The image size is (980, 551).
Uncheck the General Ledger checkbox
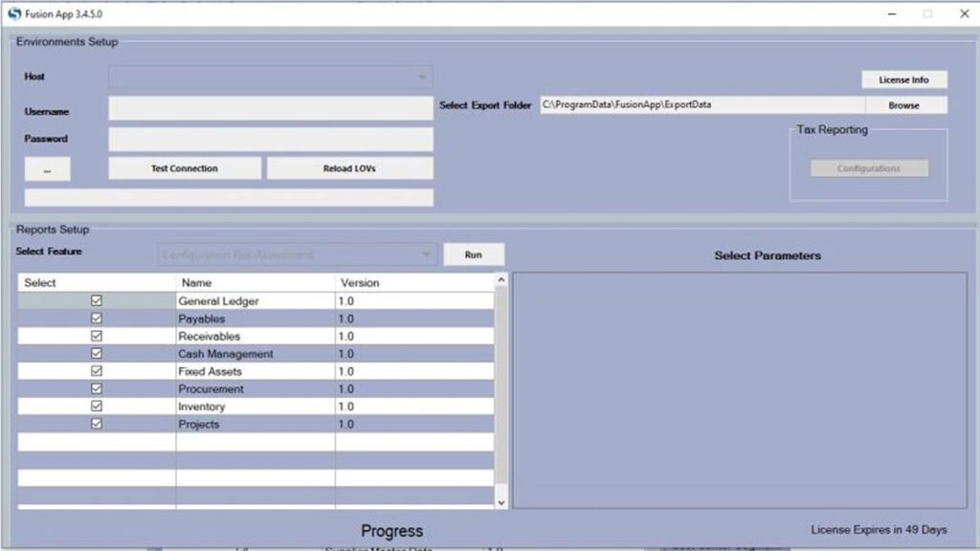(97, 300)
